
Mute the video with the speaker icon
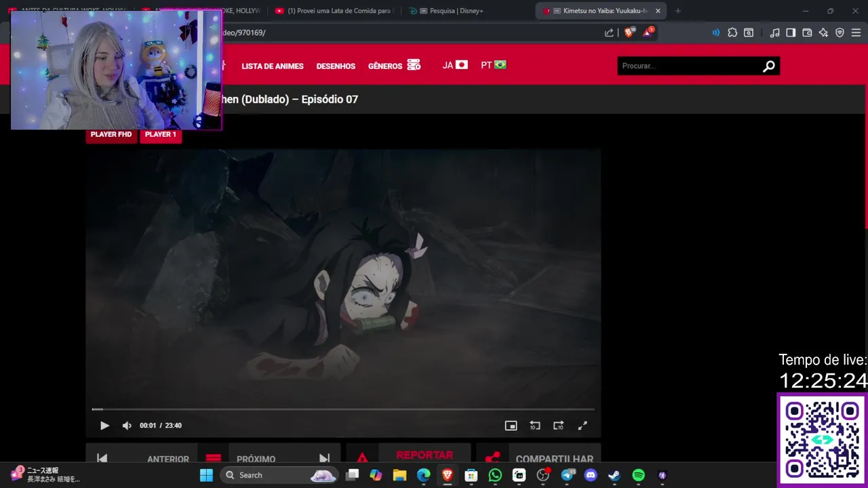tap(127, 426)
